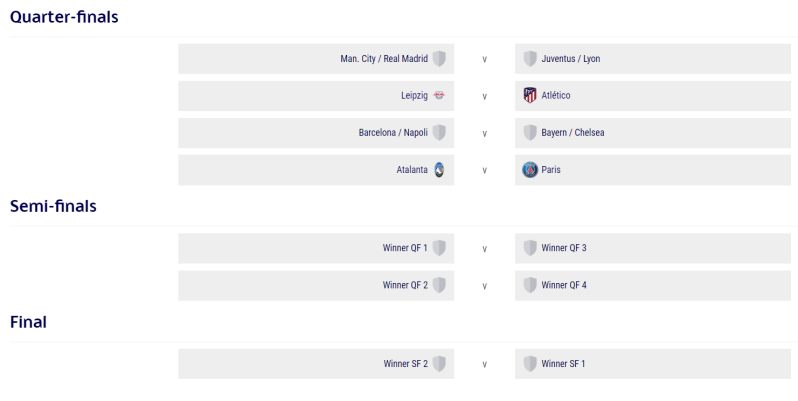Open the Man. City / Real Madrid team link

click(384, 59)
